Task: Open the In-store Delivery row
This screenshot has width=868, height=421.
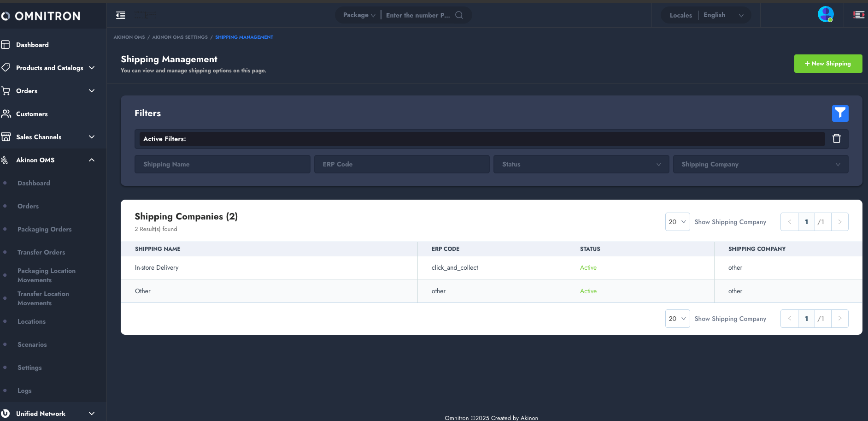Action: (x=157, y=267)
